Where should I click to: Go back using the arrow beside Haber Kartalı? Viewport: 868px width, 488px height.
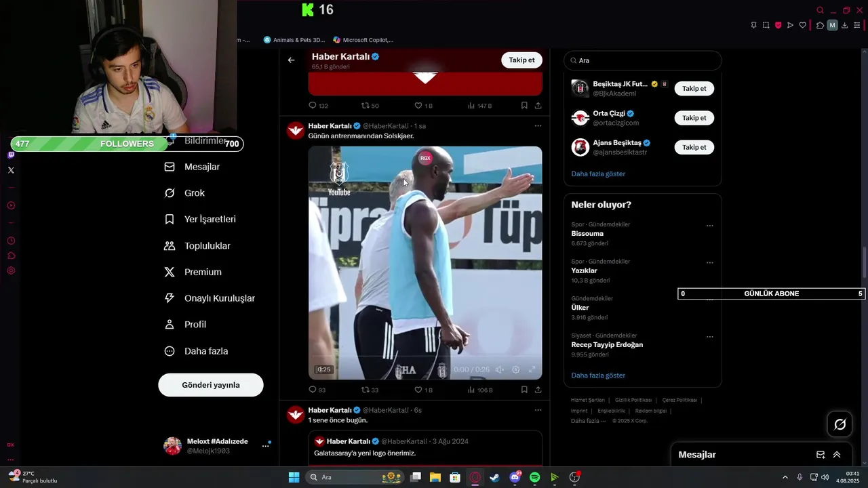coord(291,60)
